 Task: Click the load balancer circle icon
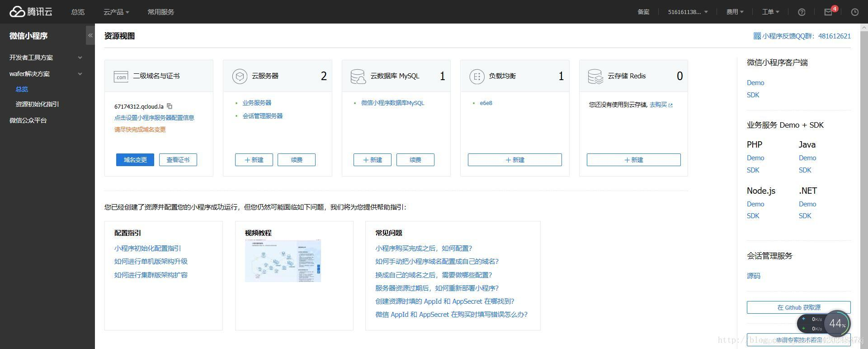pyautogui.click(x=476, y=76)
